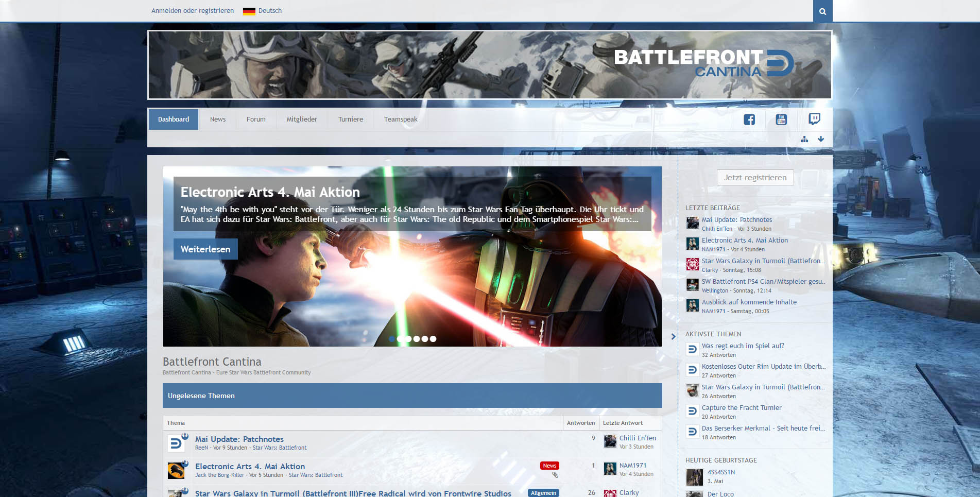Open the Mitglieder menu item
The height and width of the screenshot is (497, 980).
tap(302, 119)
